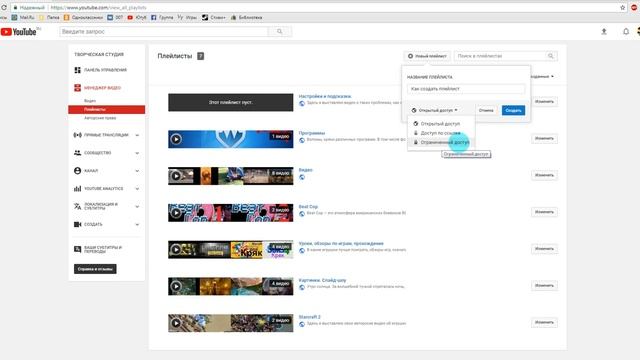Open the YouTube home logo

click(x=19, y=31)
